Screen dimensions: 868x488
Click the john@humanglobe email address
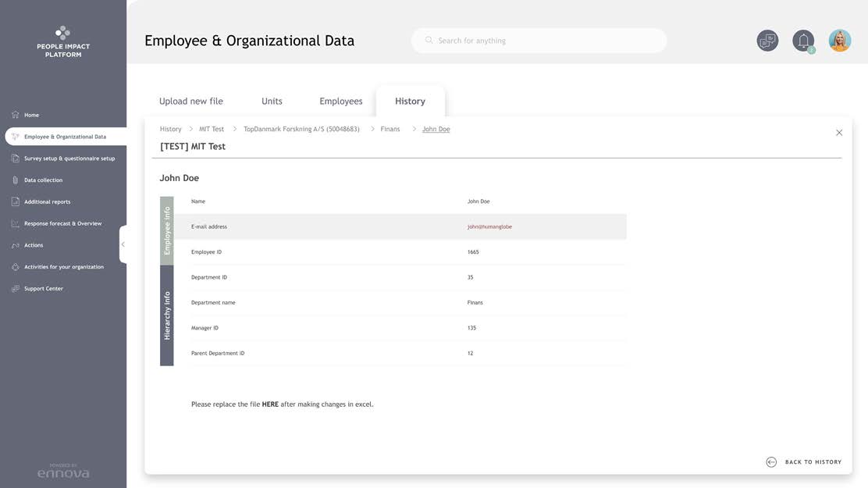click(x=489, y=227)
